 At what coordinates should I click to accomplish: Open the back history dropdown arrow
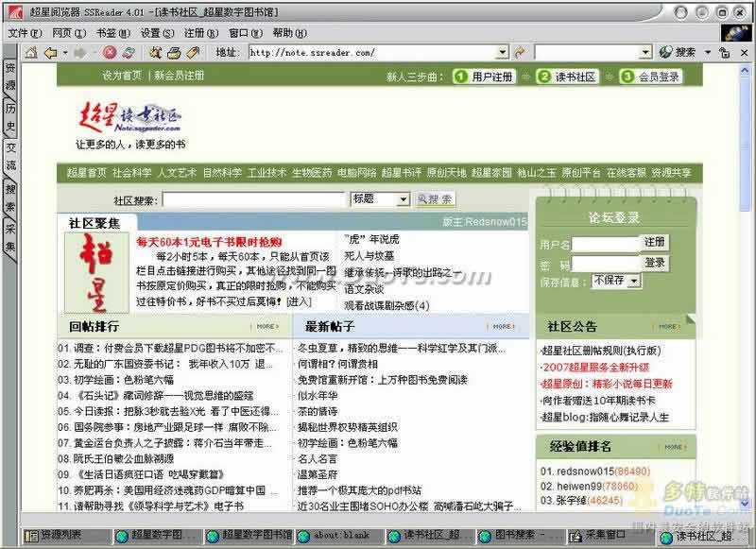[64, 52]
